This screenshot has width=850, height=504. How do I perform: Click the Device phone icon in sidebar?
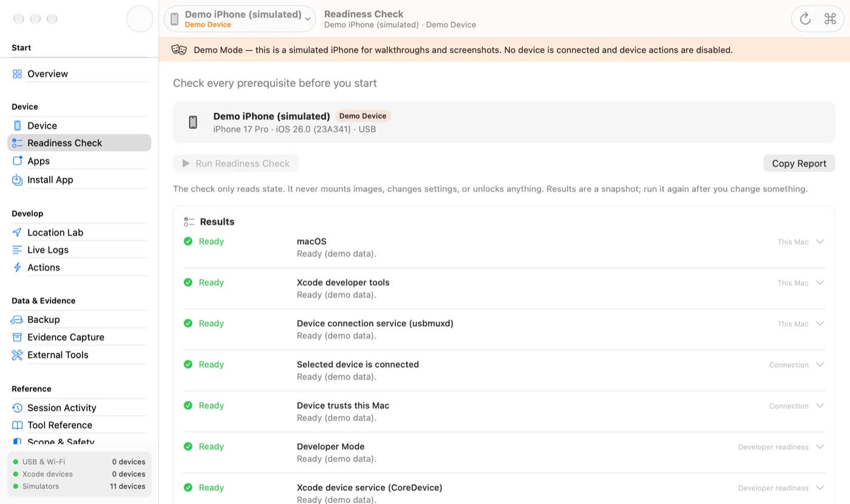tap(17, 126)
